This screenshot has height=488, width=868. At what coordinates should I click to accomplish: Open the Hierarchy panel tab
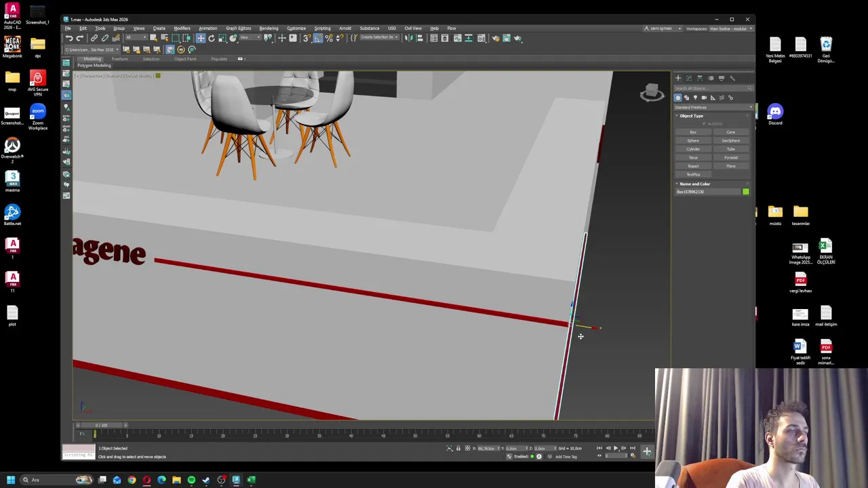(700, 78)
